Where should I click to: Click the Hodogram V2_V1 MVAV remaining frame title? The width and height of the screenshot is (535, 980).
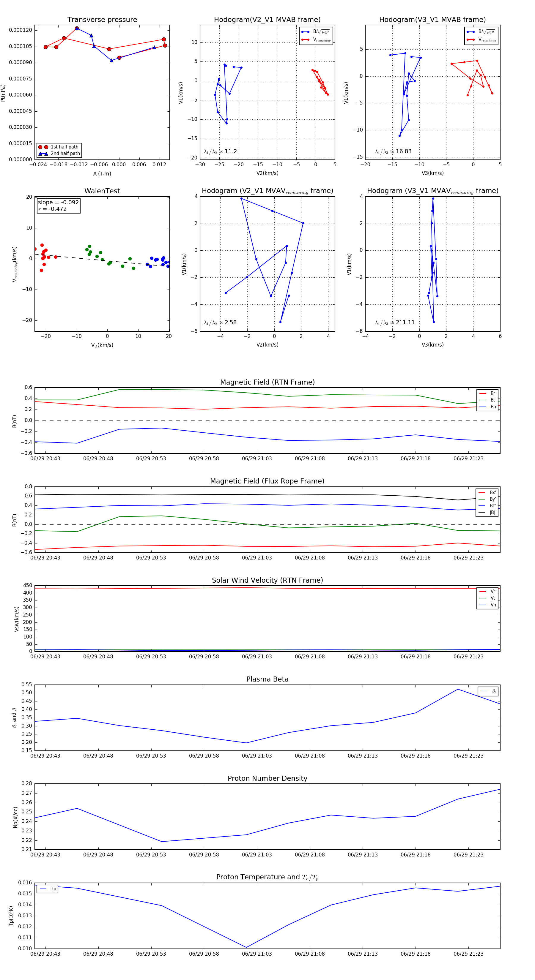pyautogui.click(x=267, y=191)
